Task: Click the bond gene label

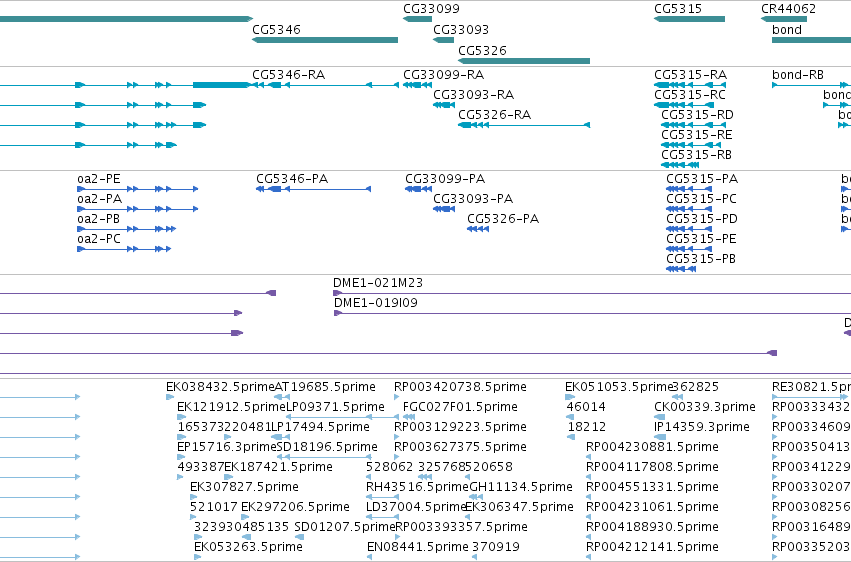Action: click(786, 29)
